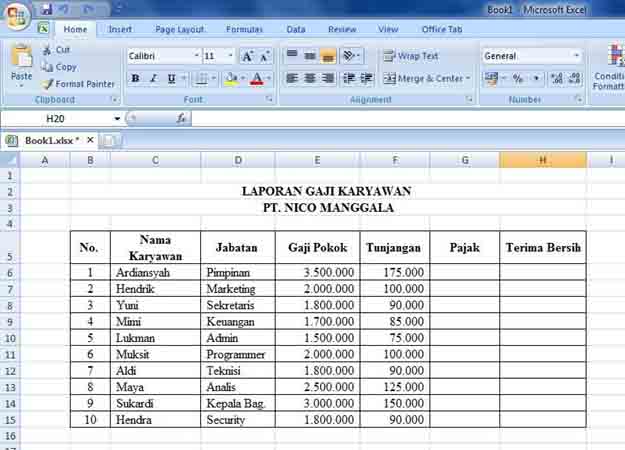625x450 pixels.
Task: Launch the Alignment dialog expander
Action: 470,99
